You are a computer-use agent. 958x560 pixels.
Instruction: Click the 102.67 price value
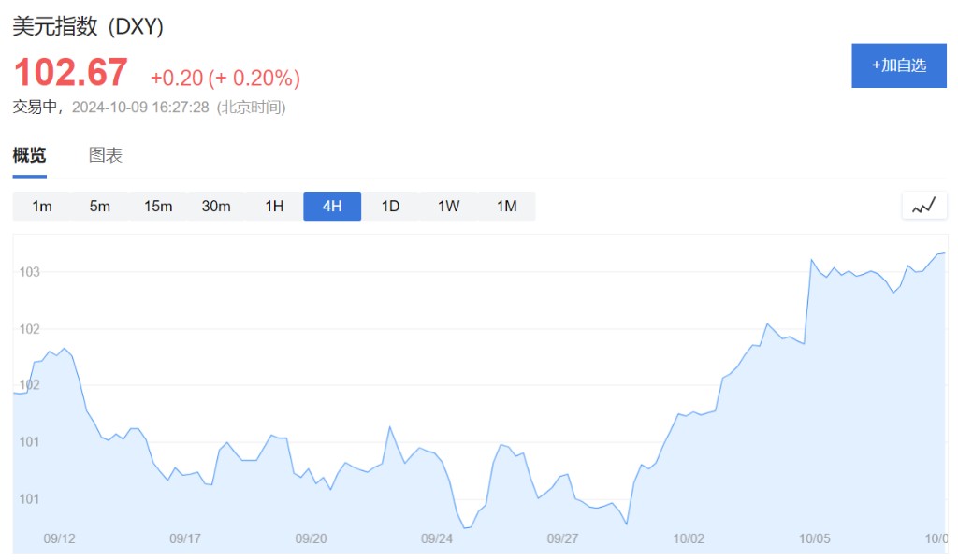pyautogui.click(x=70, y=73)
